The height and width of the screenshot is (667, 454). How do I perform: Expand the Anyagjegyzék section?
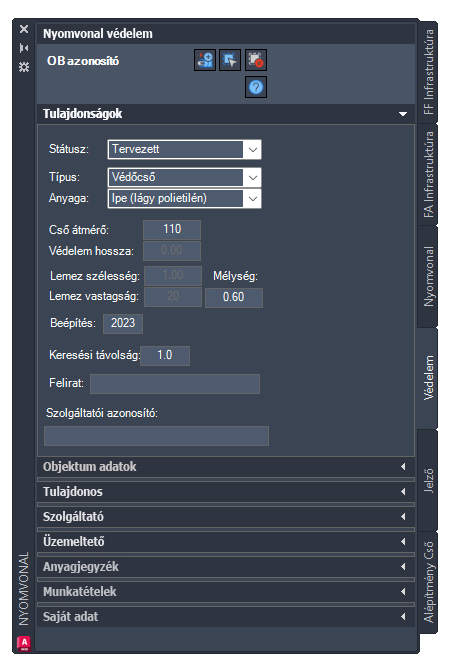pyautogui.click(x=226, y=567)
